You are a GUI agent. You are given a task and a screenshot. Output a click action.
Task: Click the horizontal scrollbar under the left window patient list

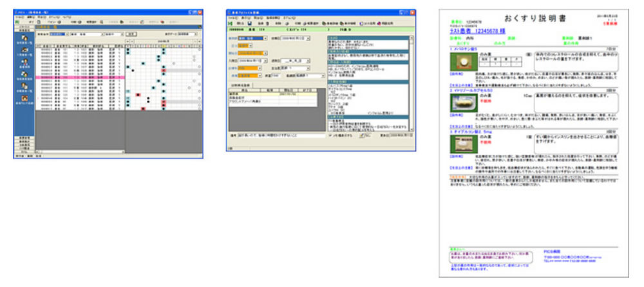80,152
